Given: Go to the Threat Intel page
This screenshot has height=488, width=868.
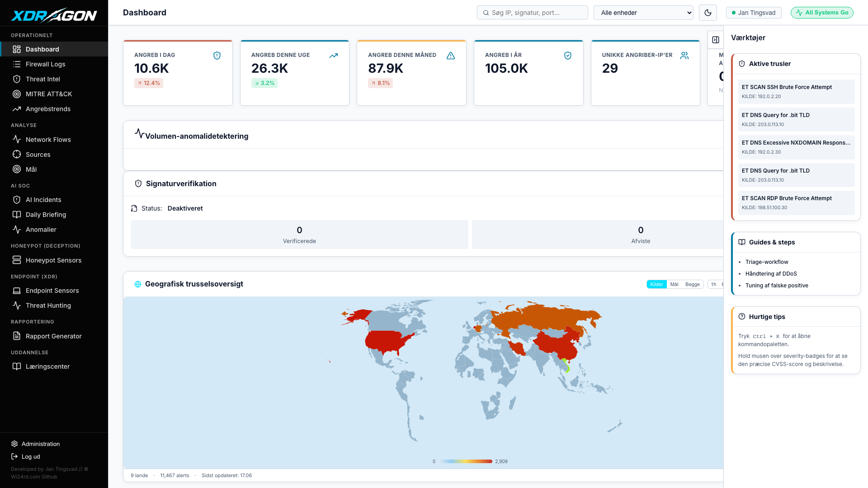Looking at the screenshot, I should point(54,79).
